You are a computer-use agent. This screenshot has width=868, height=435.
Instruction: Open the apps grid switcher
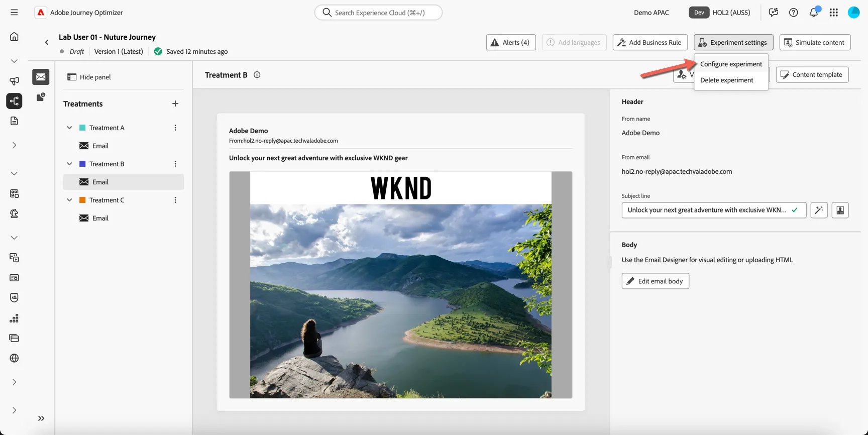click(x=834, y=13)
